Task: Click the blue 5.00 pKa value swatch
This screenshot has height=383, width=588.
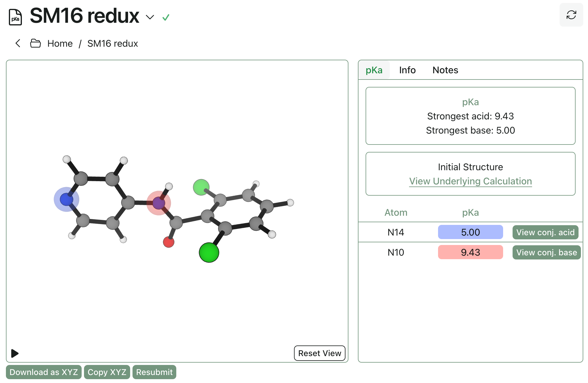Action: [470, 232]
